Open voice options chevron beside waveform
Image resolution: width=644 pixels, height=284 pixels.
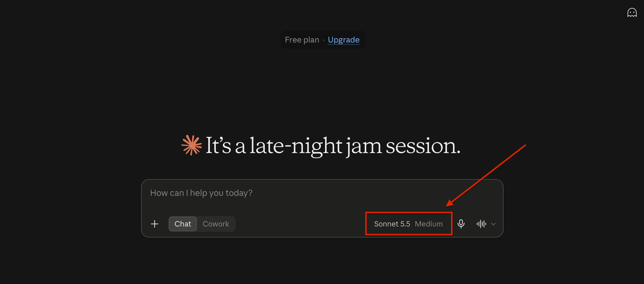(x=493, y=224)
